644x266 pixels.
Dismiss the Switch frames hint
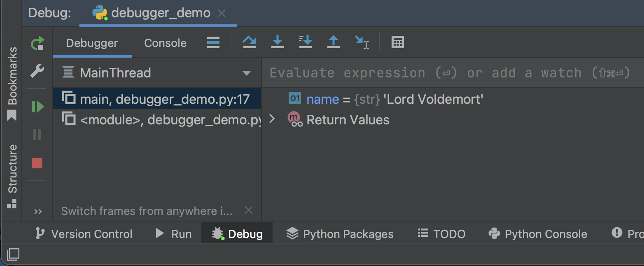click(x=249, y=210)
